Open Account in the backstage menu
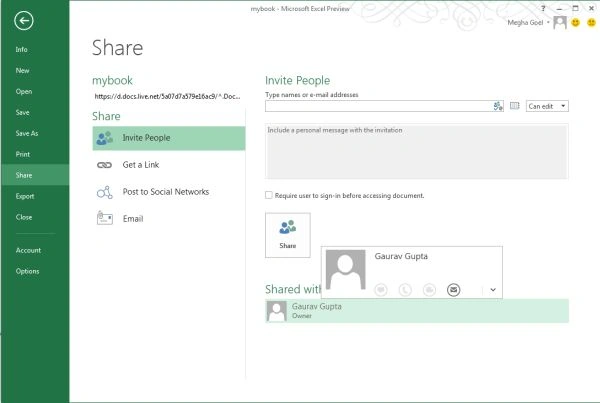The width and height of the screenshot is (600, 403). 28,250
